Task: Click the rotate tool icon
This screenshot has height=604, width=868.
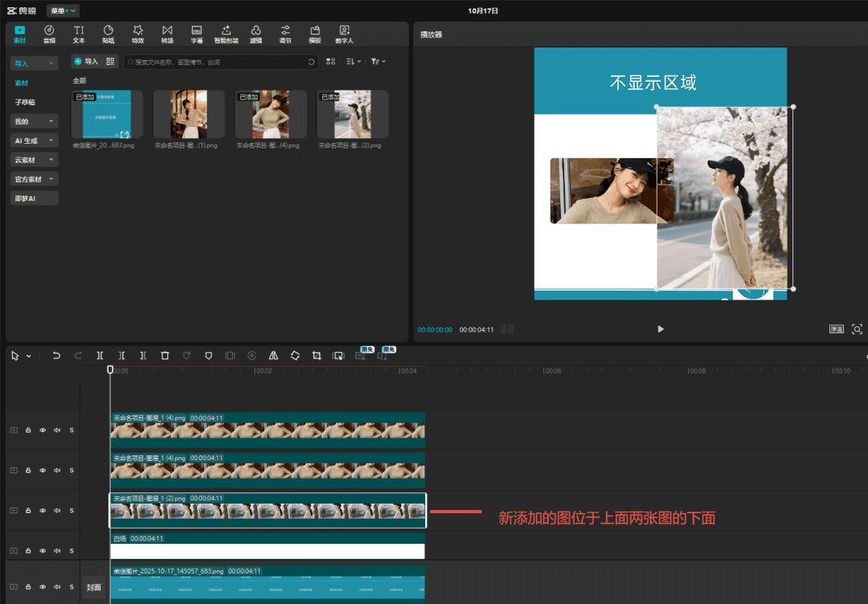Action: click(x=295, y=355)
